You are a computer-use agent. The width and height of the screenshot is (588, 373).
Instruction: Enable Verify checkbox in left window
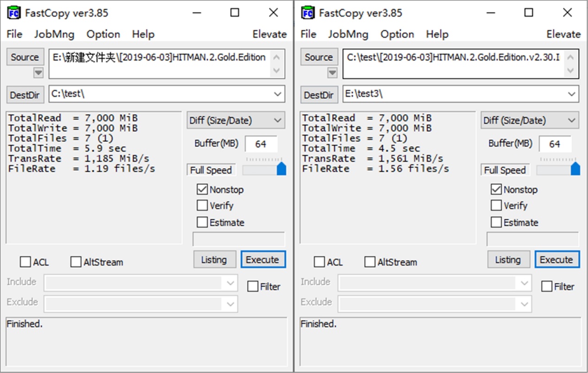pyautogui.click(x=202, y=205)
